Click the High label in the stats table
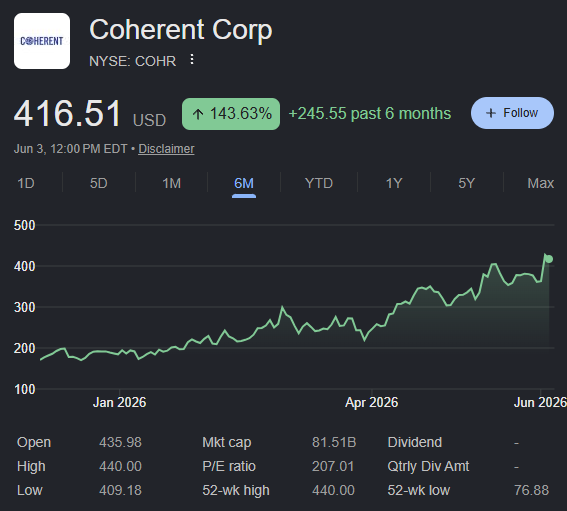Screen dimensions: 567x511 pos(31,467)
